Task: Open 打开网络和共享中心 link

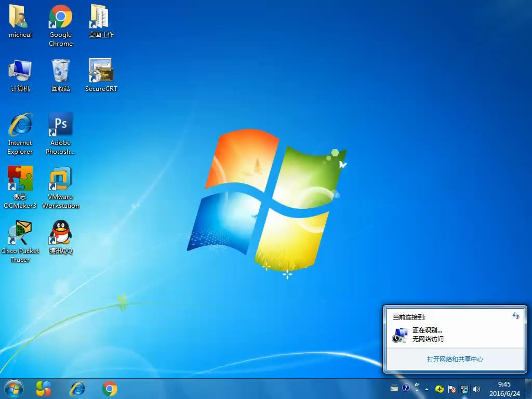Action: point(455,359)
